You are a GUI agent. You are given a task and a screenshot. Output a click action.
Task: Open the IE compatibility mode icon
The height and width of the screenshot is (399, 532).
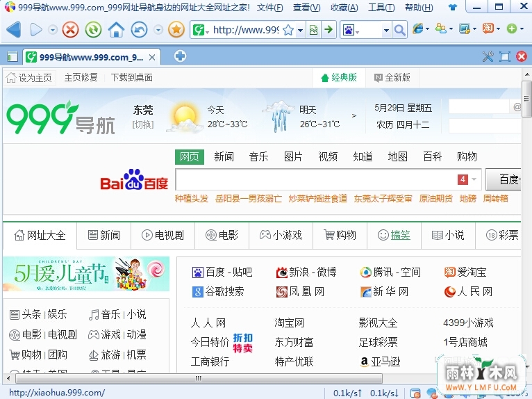417,29
